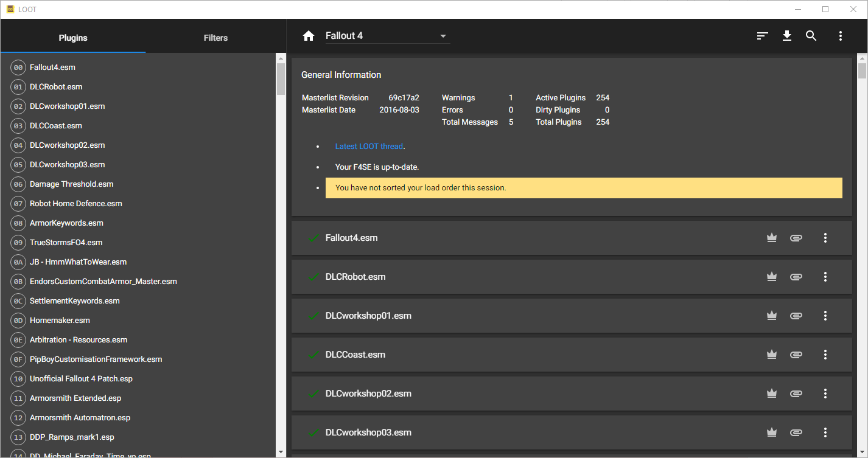Click the paperclip icon on DLCworkshop01.esm card
Viewport: 868px width, 458px height.
pos(796,316)
